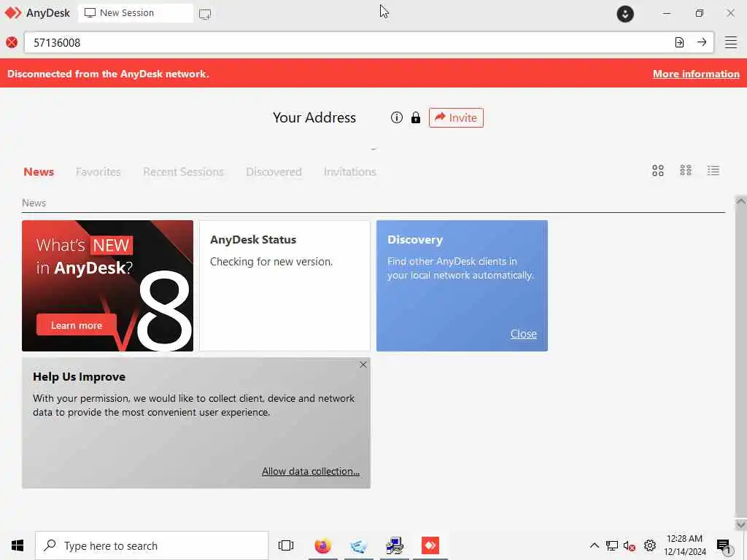This screenshot has width=747, height=560.
Task: Click the scrollbar up arrow
Action: tap(741, 201)
